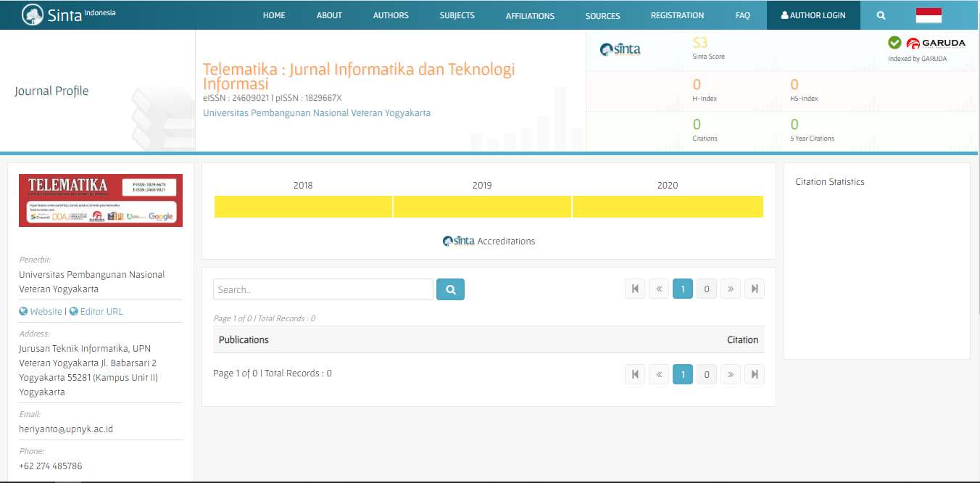Go to last page in top pagination
The image size is (980, 483).
pyautogui.click(x=755, y=289)
